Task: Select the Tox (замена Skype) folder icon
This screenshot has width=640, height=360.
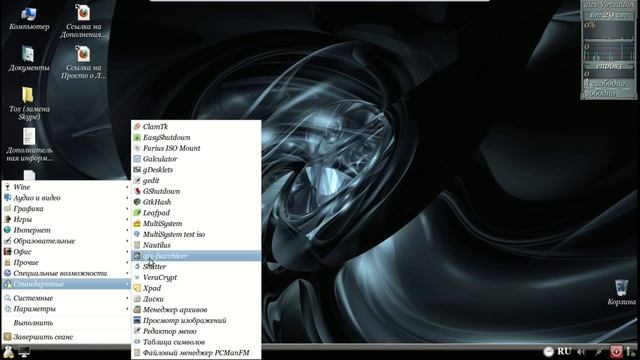Action: 29,104
